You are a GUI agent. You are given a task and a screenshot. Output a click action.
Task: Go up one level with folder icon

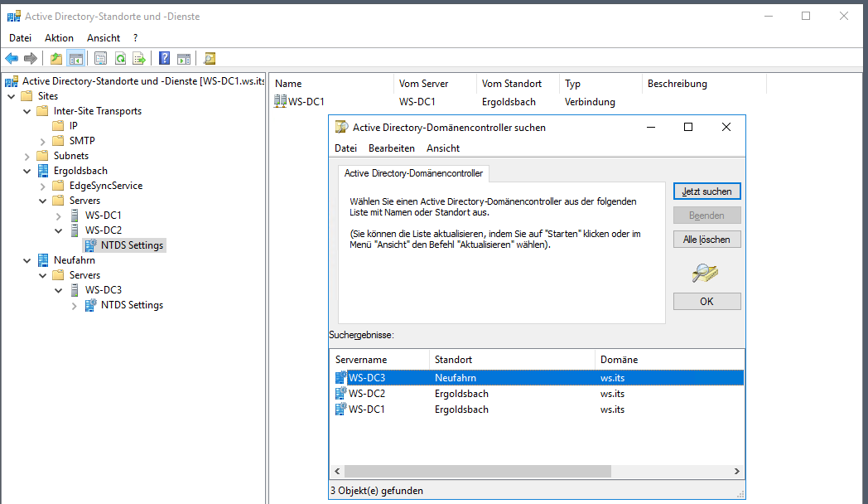(x=56, y=58)
